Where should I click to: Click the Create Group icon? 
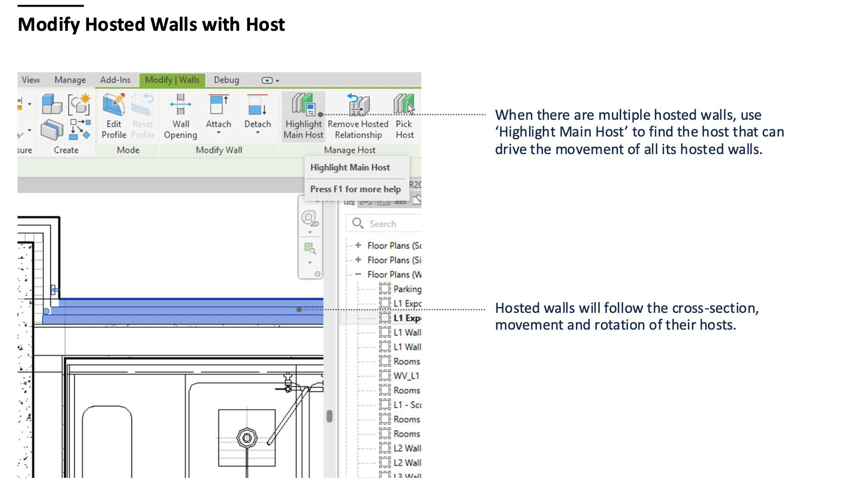(x=80, y=130)
